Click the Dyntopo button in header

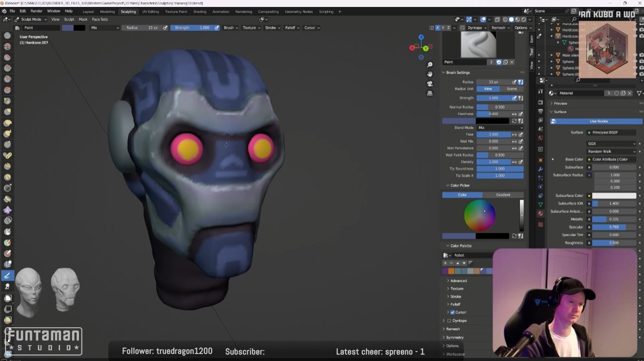(x=477, y=27)
